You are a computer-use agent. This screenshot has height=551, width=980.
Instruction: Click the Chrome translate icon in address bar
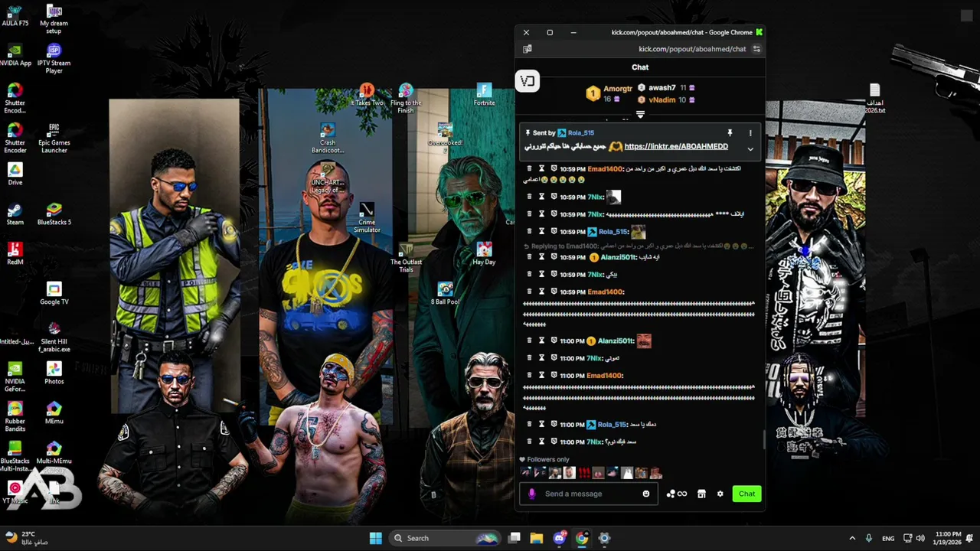(x=528, y=49)
